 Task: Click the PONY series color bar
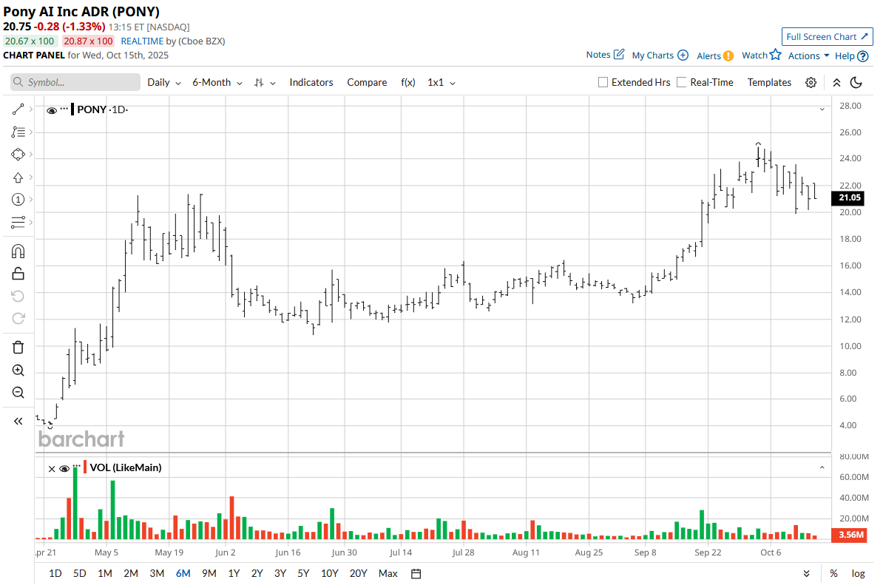[x=72, y=109]
